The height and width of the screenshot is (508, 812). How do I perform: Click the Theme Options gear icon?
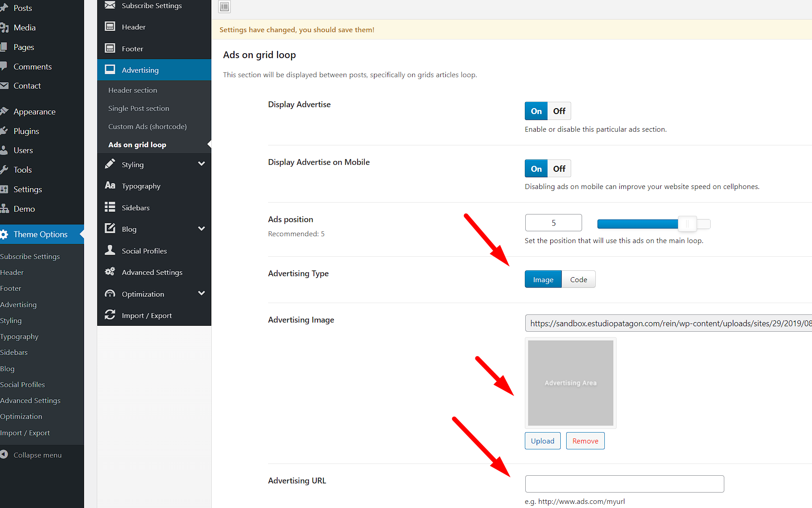point(4,234)
